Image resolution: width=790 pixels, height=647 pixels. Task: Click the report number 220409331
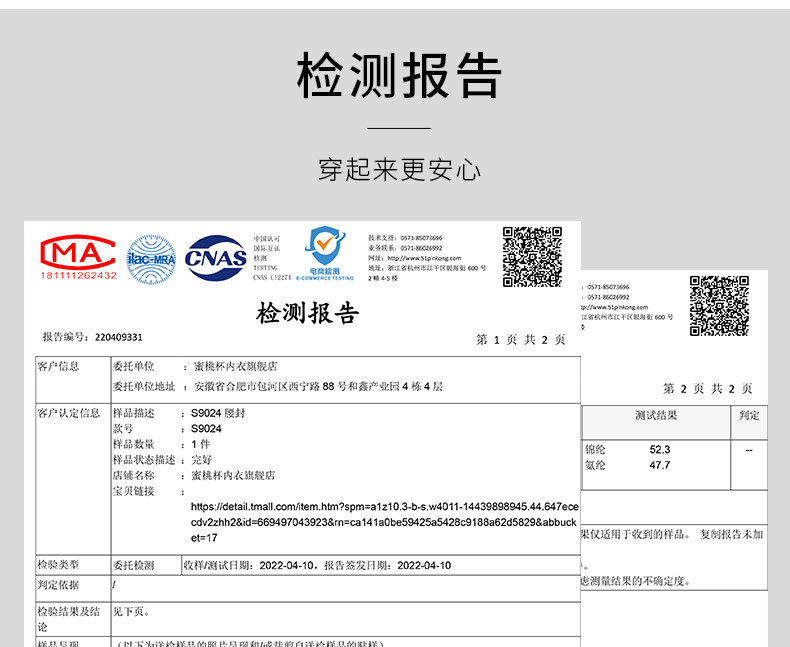click(119, 337)
